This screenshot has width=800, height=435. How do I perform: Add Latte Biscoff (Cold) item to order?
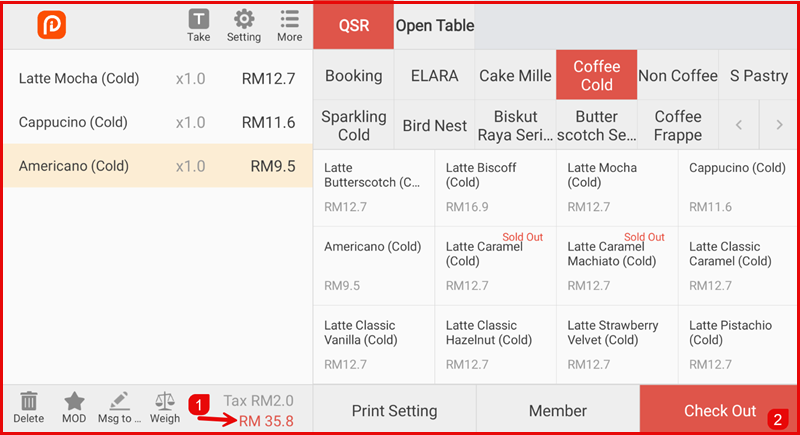(x=495, y=187)
